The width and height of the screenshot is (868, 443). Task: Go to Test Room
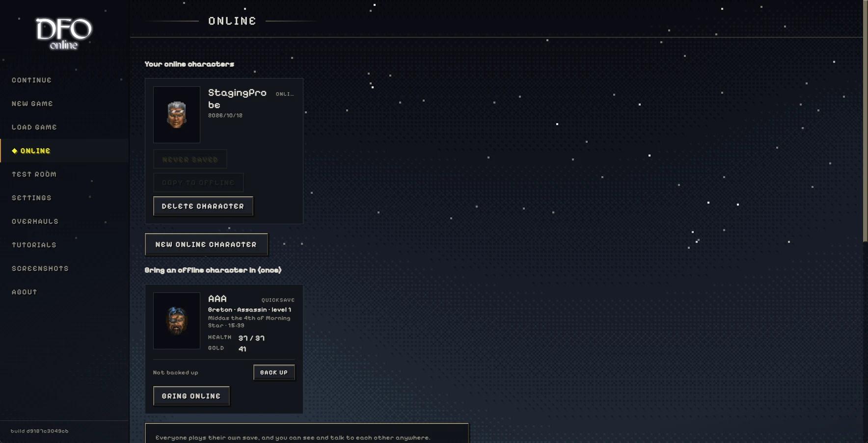[34, 174]
